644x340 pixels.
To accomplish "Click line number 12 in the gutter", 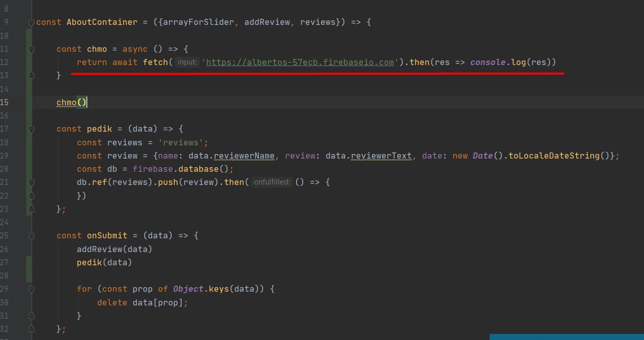I will [x=5, y=63].
